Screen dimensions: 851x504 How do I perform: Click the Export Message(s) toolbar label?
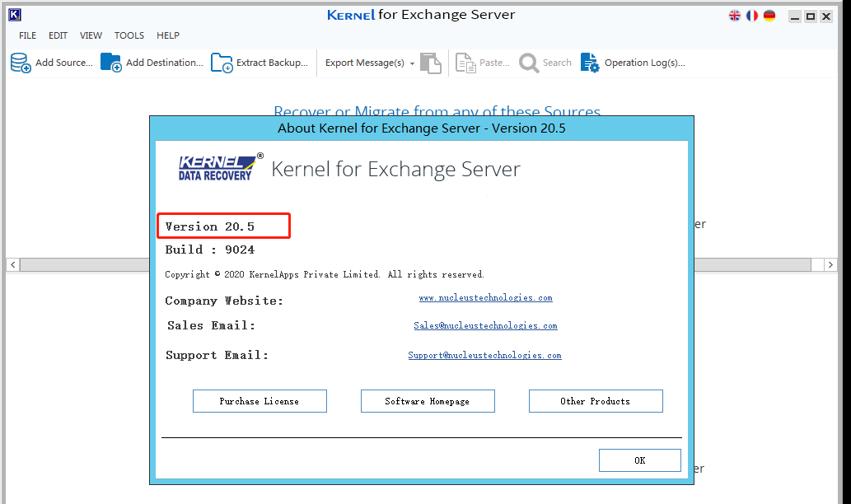click(x=365, y=63)
